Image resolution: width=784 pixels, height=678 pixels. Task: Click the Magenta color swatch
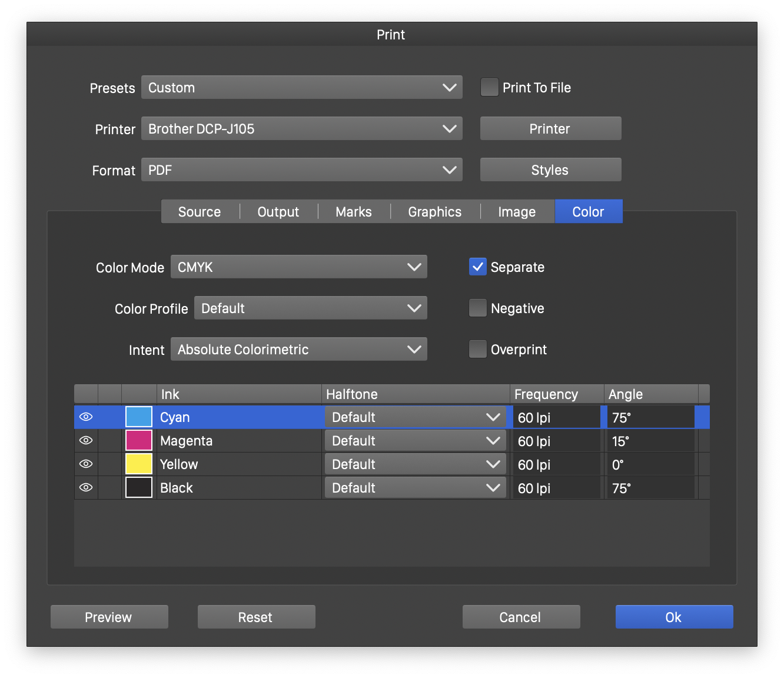139,441
